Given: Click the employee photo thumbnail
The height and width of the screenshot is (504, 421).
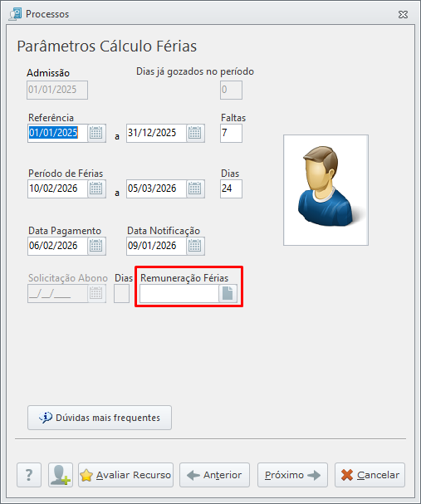Looking at the screenshot, I should [x=326, y=190].
